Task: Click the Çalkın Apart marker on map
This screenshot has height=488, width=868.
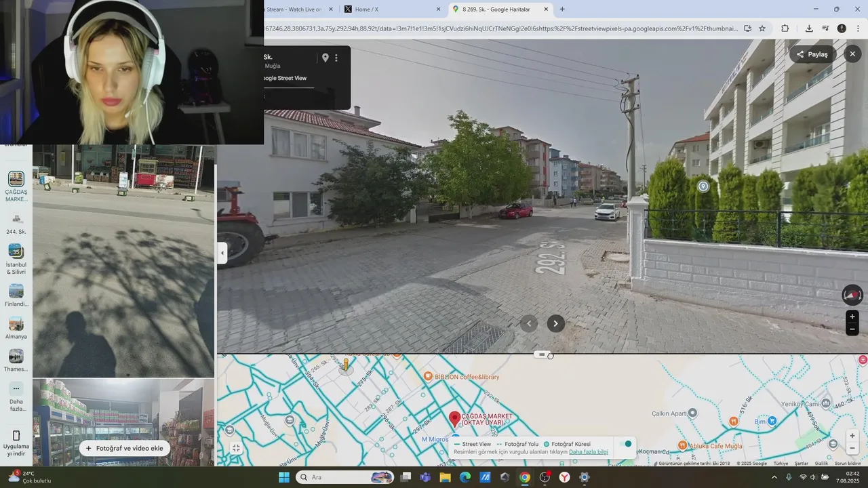Action: tap(692, 413)
